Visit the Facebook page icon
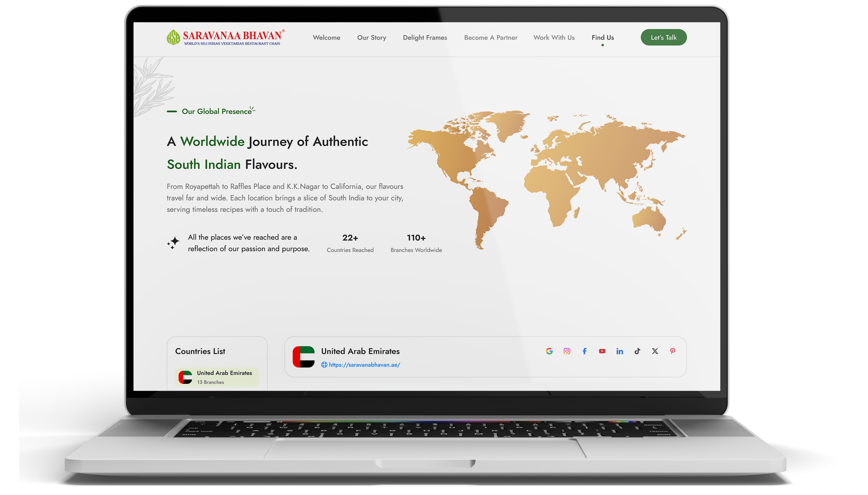 [x=584, y=351]
